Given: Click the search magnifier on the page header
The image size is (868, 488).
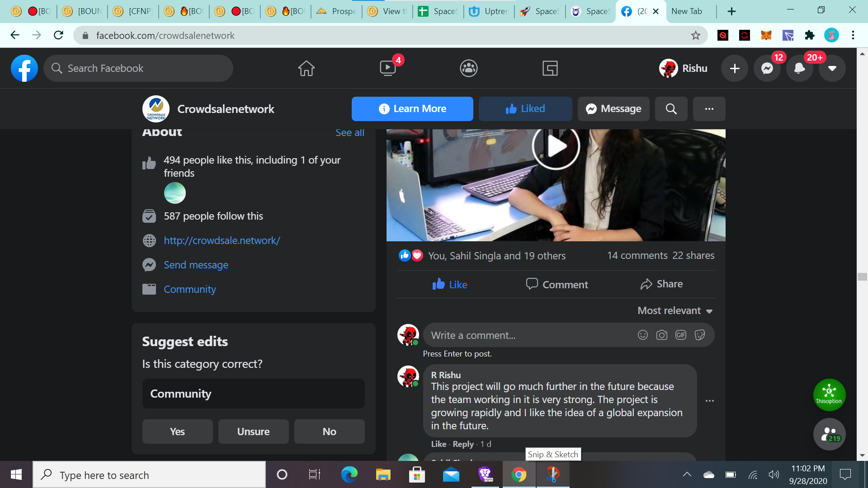Looking at the screenshot, I should [671, 109].
